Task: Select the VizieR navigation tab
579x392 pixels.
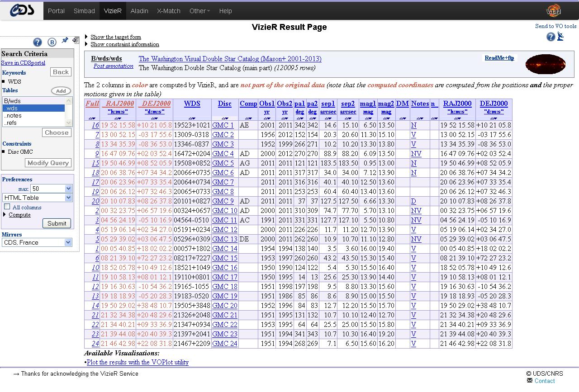Action: pyautogui.click(x=113, y=11)
